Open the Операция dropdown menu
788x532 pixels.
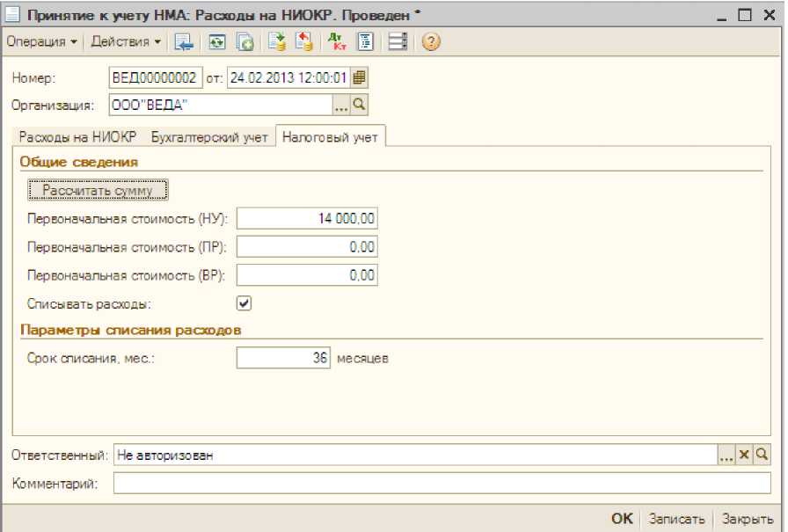coord(42,42)
